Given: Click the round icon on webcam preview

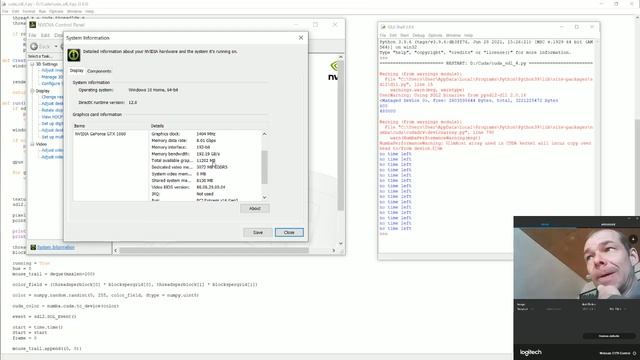Looking at the screenshot, I should point(633,239).
